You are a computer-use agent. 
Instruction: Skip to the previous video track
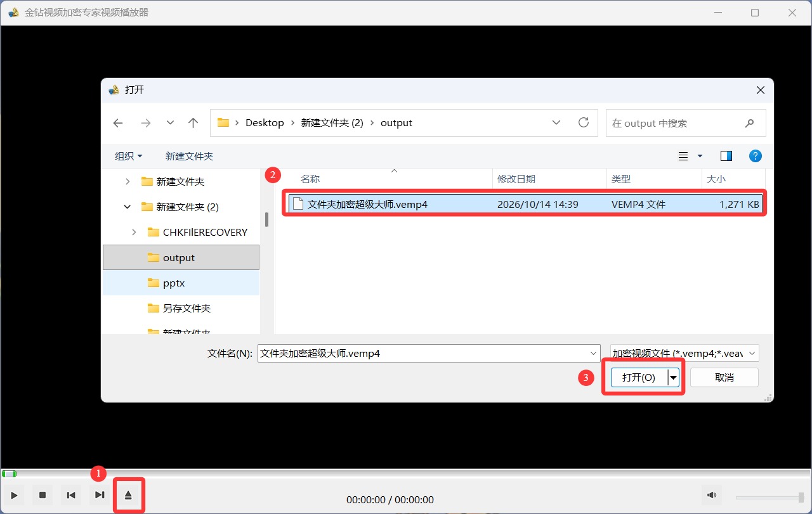coord(71,495)
